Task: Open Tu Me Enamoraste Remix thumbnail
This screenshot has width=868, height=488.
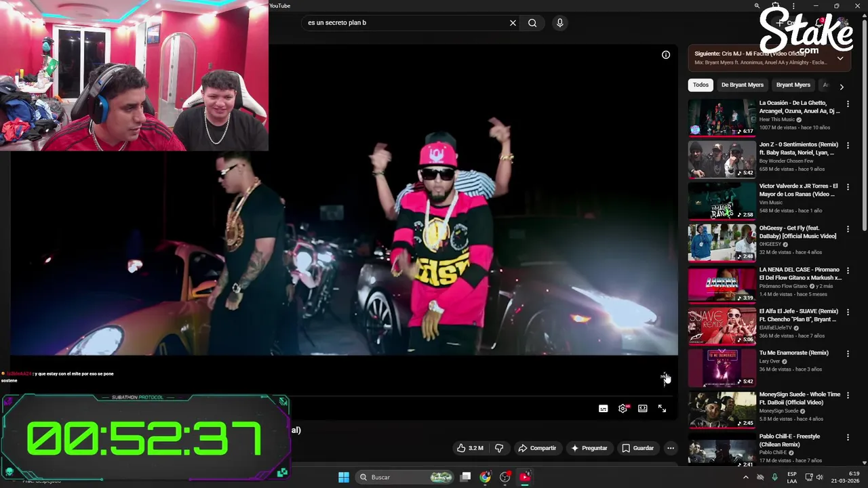Action: [x=722, y=368]
